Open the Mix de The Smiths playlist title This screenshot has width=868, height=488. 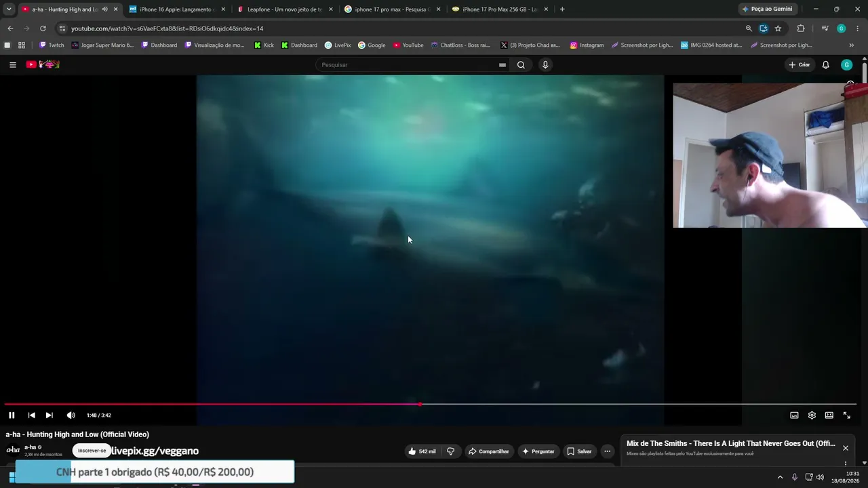730,444
